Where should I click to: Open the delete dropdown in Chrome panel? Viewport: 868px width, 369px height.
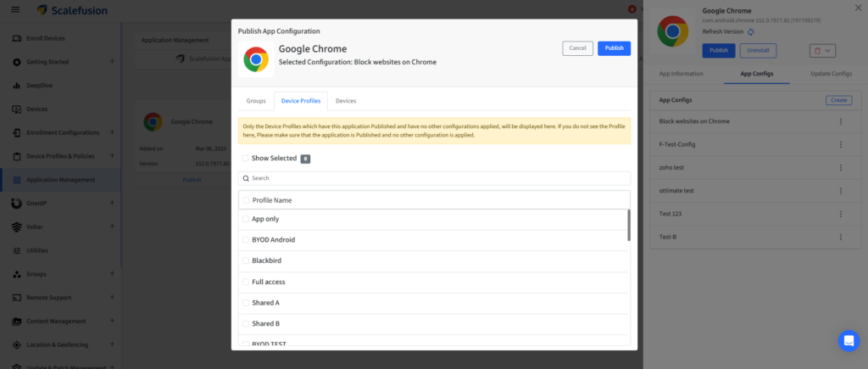coord(822,50)
